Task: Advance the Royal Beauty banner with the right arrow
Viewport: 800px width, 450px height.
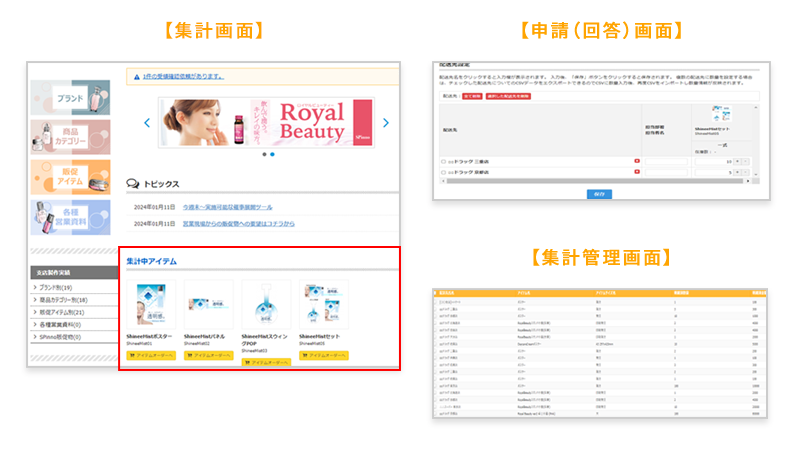Action: point(386,123)
